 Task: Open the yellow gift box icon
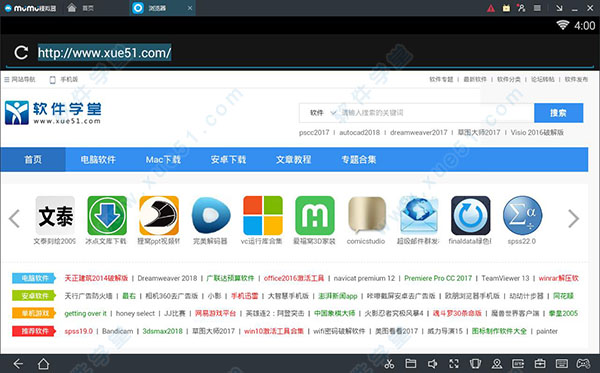point(506,8)
